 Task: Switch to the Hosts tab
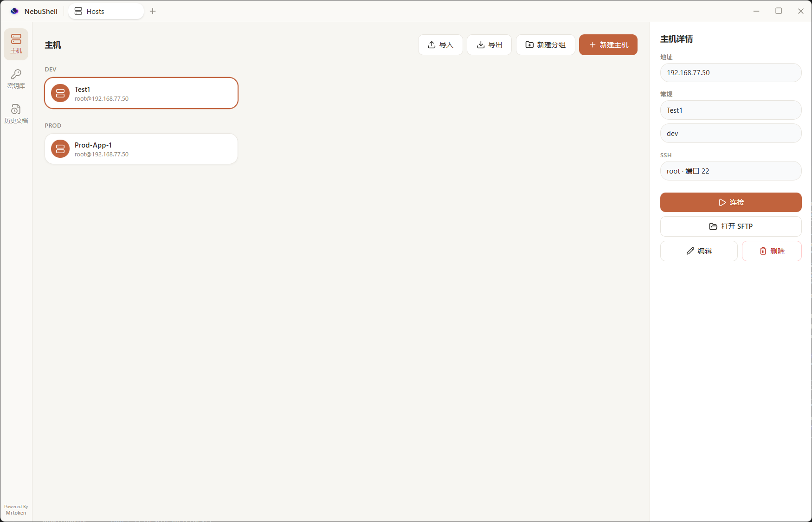coord(106,11)
